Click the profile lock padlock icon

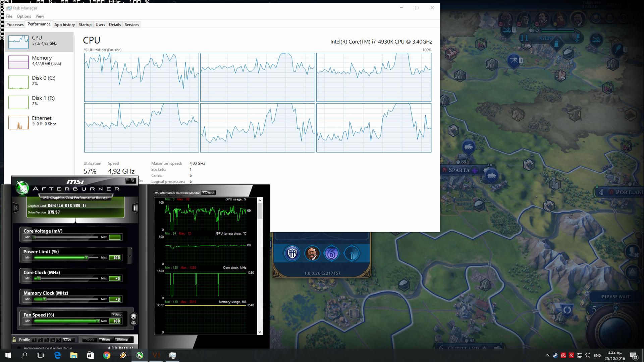14,340
